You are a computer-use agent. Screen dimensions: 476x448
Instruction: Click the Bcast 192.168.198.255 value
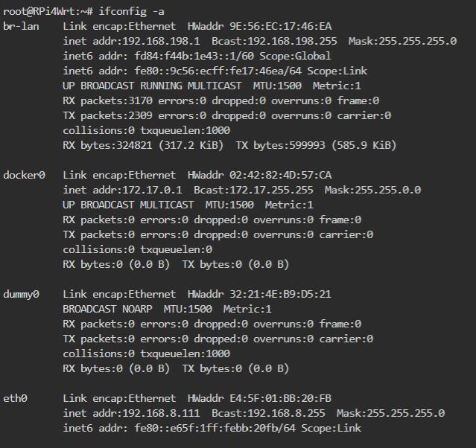click(x=274, y=41)
